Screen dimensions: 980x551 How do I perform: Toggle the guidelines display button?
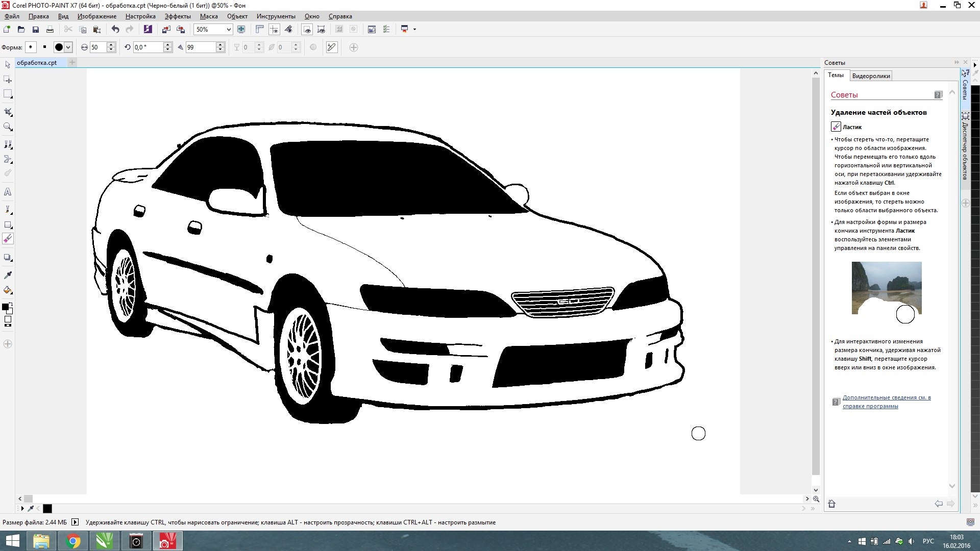point(274,30)
